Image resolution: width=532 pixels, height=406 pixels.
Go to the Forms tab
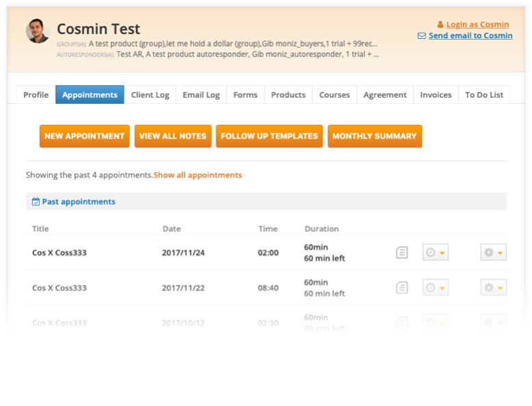coord(245,95)
